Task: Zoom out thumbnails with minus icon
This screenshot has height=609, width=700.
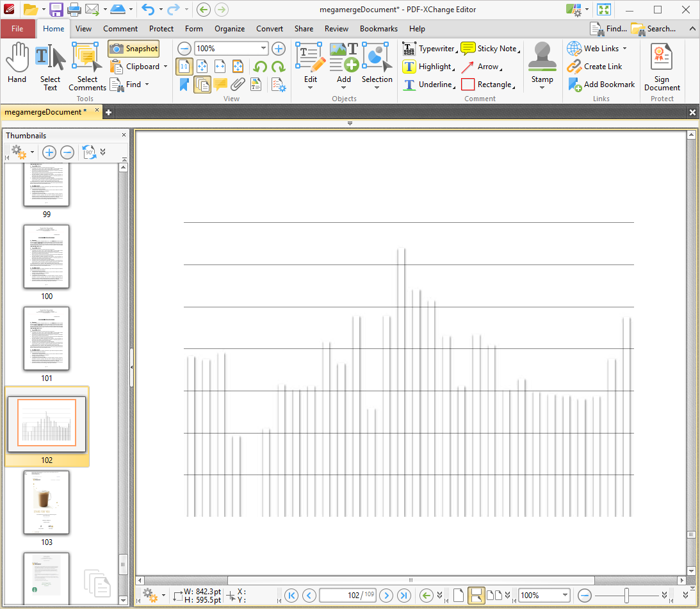Action: click(67, 152)
